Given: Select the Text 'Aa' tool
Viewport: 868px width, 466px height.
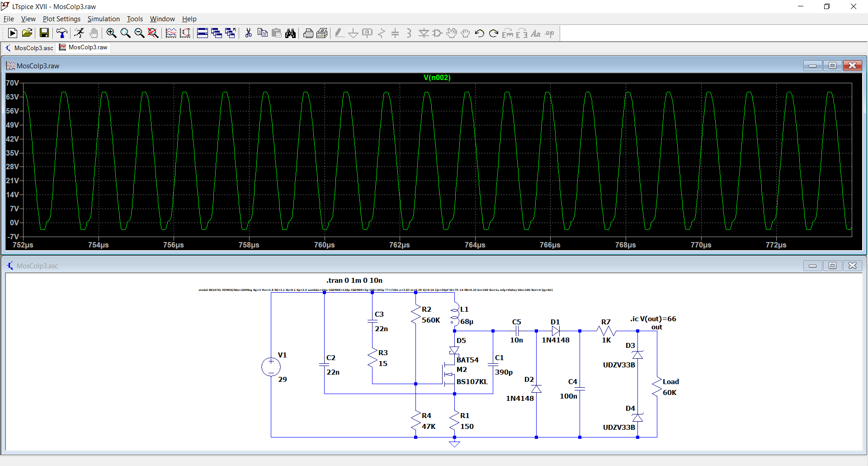Looking at the screenshot, I should pos(536,33).
